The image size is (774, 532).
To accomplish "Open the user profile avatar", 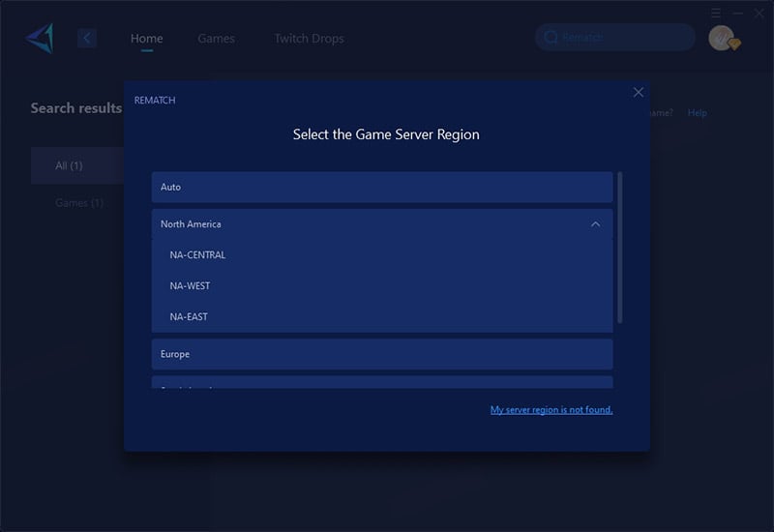I will coord(723,38).
